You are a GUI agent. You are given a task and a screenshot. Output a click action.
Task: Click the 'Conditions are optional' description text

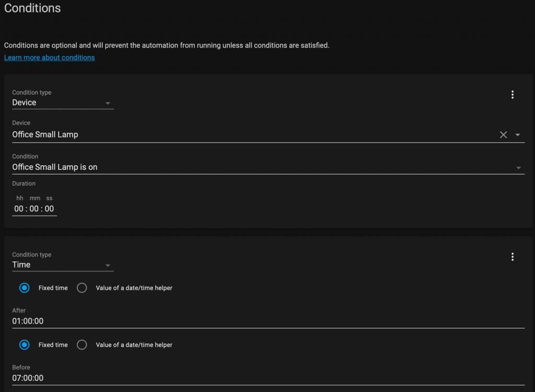(167, 45)
